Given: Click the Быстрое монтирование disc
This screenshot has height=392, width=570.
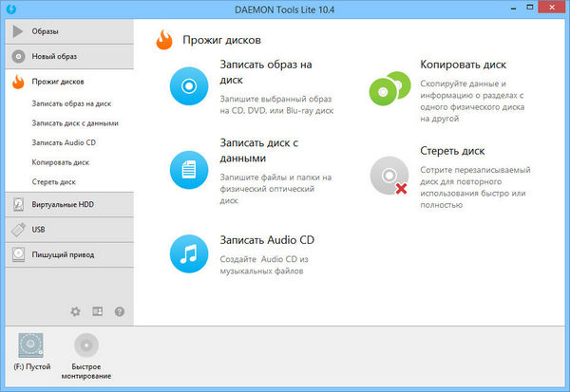Looking at the screenshot, I should click(86, 345).
